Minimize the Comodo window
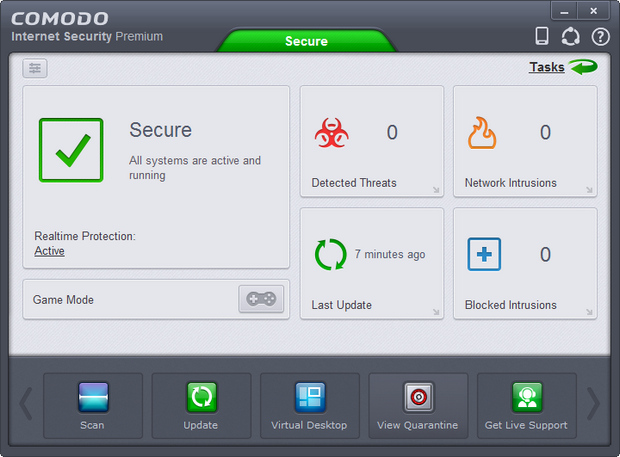 click(x=564, y=11)
